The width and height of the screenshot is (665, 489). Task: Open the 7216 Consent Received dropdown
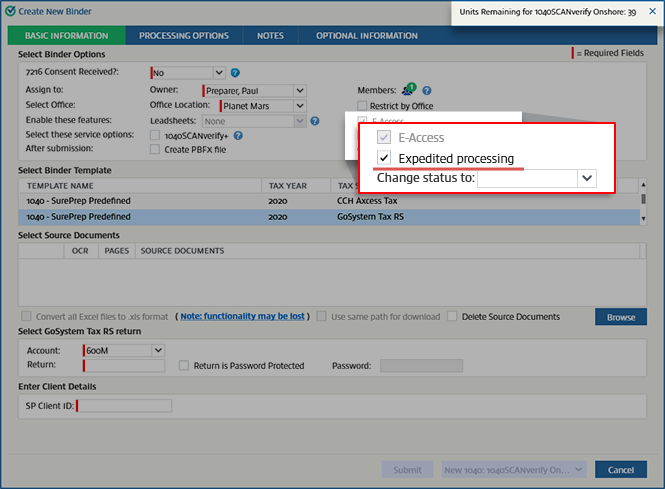[219, 73]
